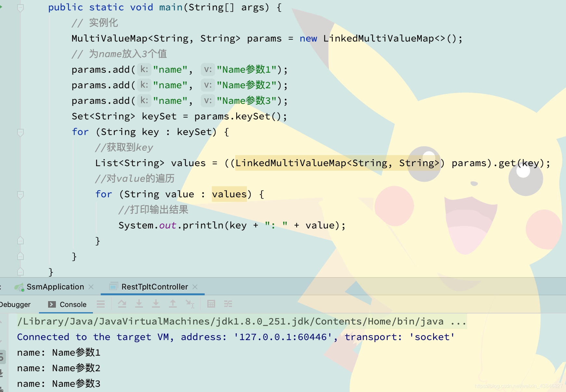Click 'List<String> values' declaration
Viewport: 566px width, 392px height.
click(150, 163)
